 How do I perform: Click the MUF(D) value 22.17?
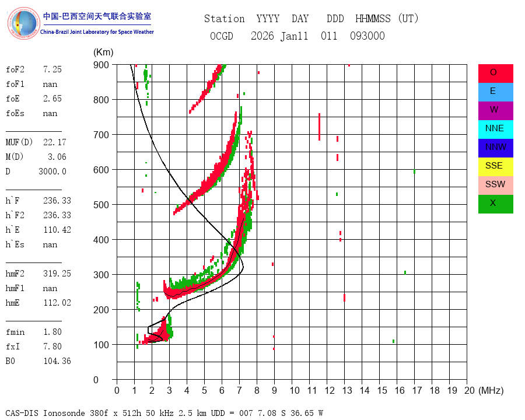click(x=55, y=142)
